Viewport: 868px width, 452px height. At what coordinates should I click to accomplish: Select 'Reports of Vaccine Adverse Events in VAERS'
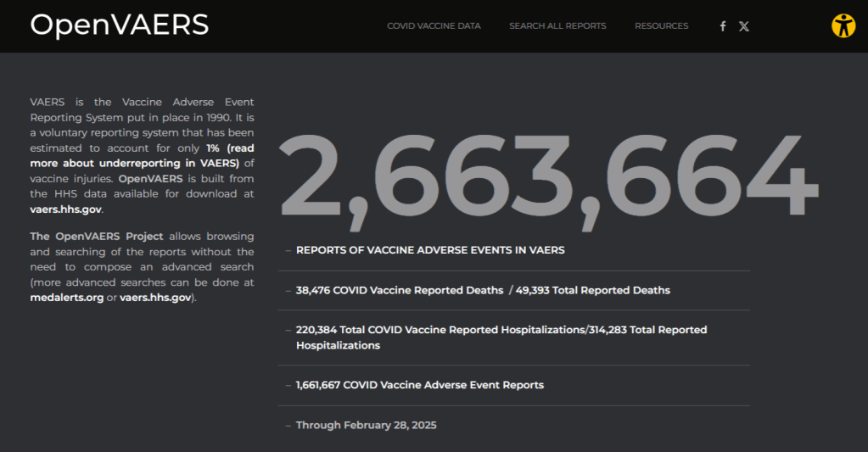click(x=430, y=250)
